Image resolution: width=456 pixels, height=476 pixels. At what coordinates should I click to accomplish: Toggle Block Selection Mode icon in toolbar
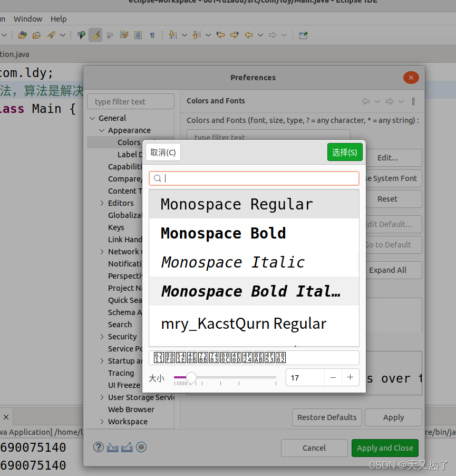(x=138, y=35)
